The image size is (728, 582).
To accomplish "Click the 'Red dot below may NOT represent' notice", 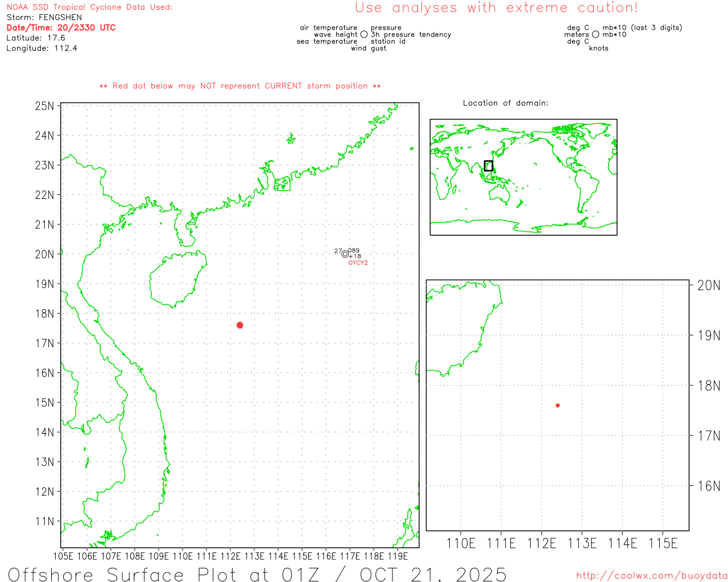I will [x=240, y=86].
